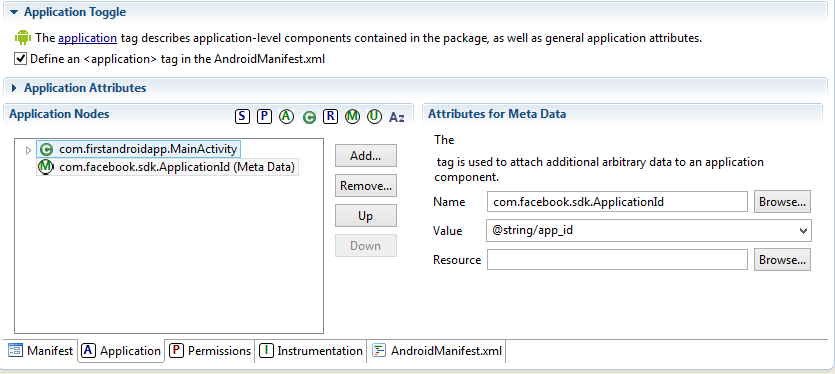Click the green C filter icon

click(x=309, y=117)
